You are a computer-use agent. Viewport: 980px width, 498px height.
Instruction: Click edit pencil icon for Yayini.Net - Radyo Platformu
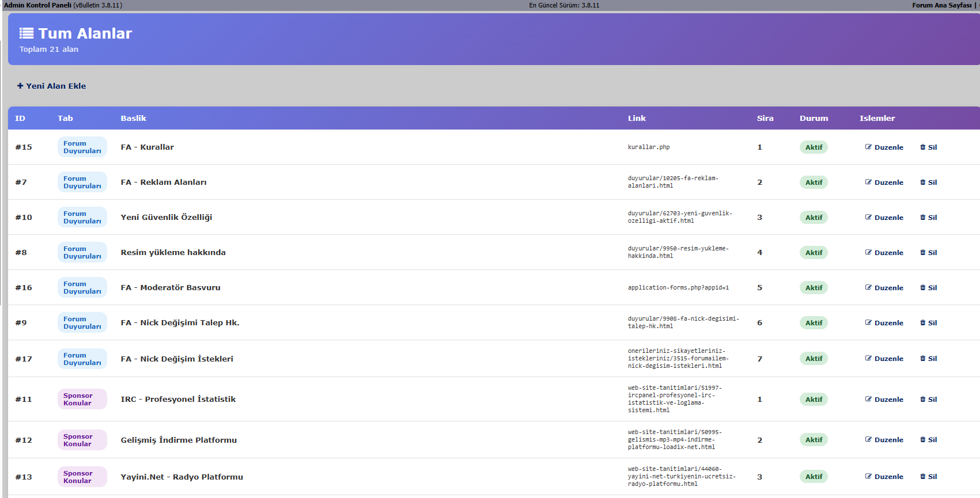click(x=868, y=476)
